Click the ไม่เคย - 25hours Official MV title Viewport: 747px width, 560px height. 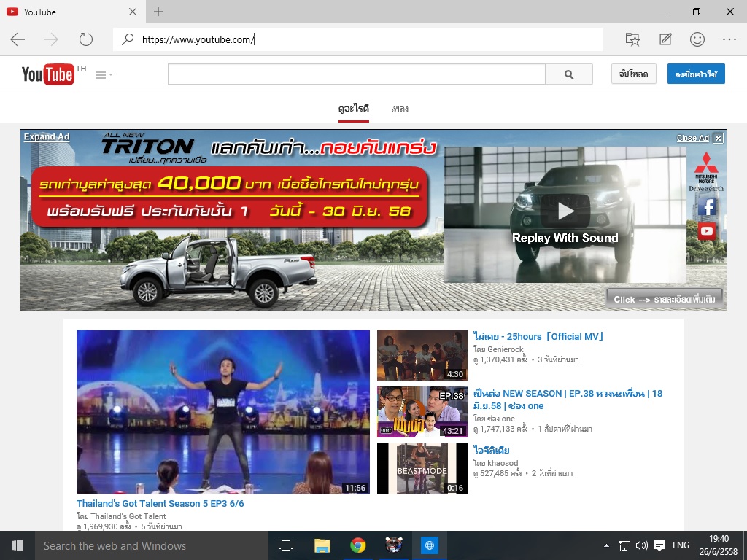(538, 336)
